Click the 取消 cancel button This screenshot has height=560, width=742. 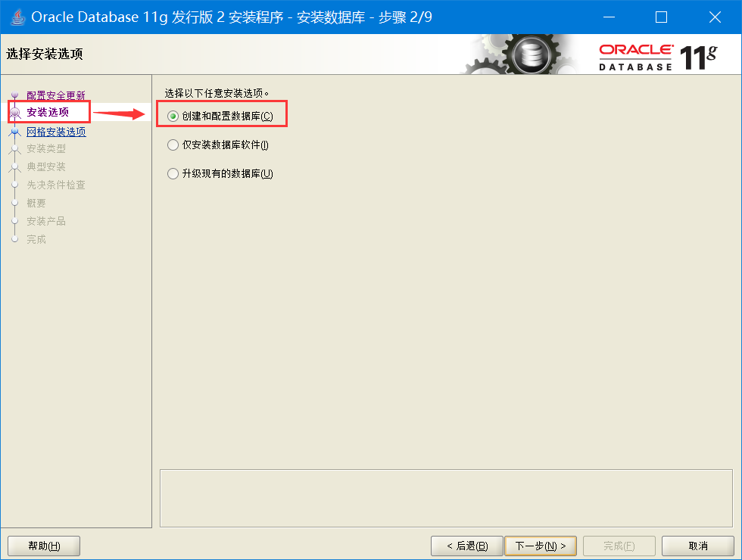point(697,546)
